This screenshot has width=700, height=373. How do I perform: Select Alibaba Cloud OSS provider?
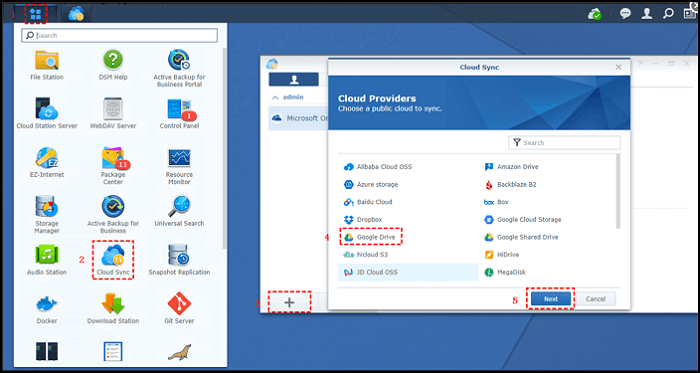pyautogui.click(x=378, y=167)
